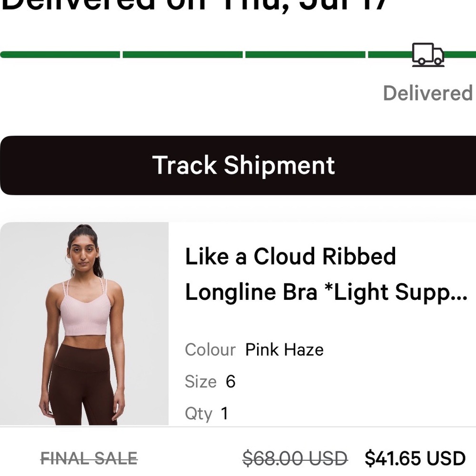476x476 pixels.
Task: Click the Pink Haze colour value
Action: coord(283,350)
